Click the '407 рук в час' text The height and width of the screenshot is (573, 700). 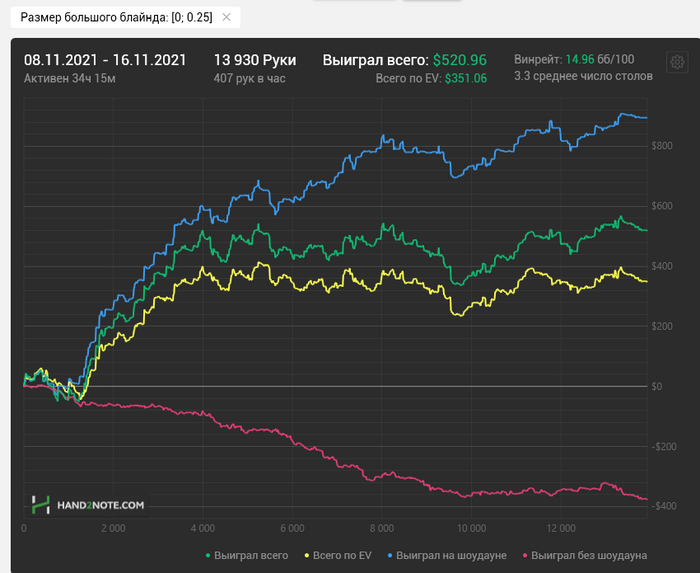pyautogui.click(x=250, y=79)
